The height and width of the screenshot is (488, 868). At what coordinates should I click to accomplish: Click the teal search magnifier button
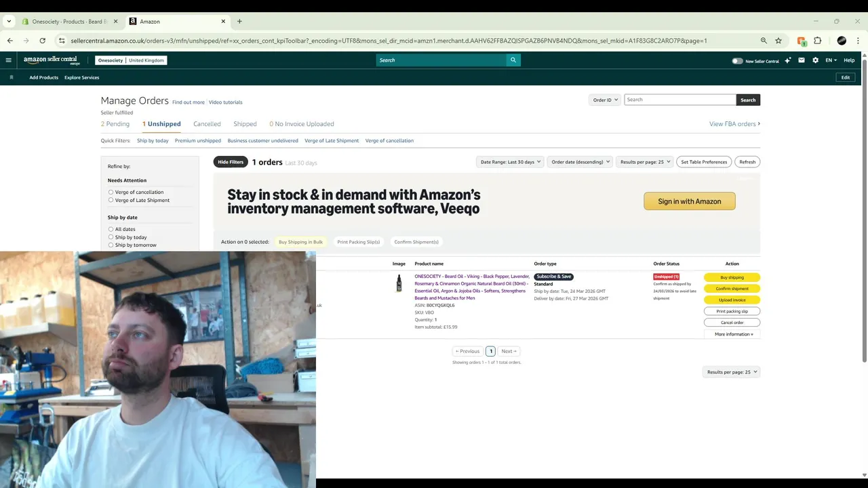(x=513, y=60)
